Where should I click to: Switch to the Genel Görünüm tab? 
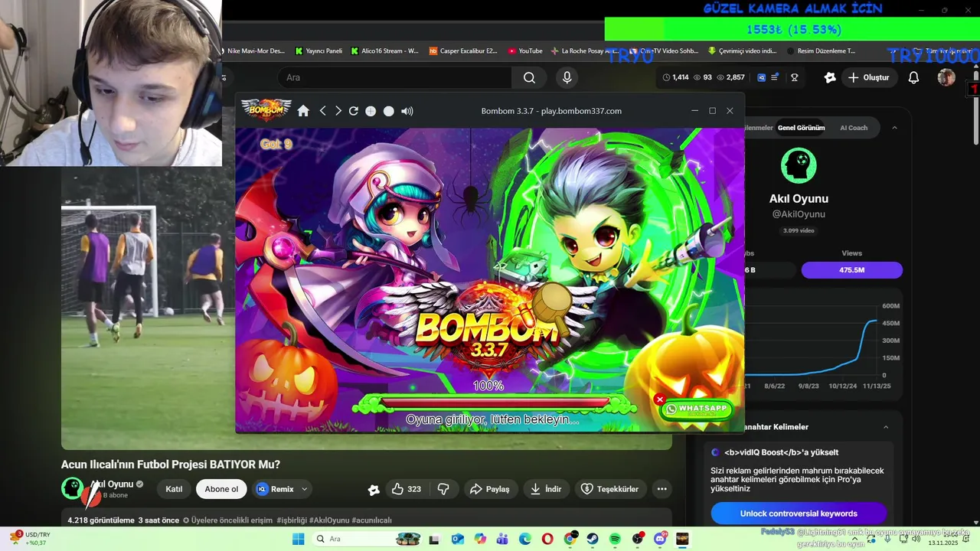801,128
